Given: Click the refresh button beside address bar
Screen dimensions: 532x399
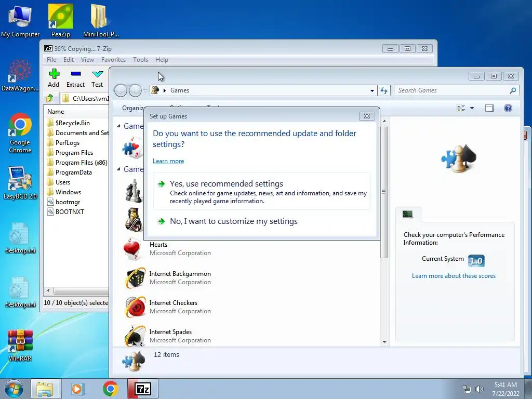Looking at the screenshot, I should 384,90.
